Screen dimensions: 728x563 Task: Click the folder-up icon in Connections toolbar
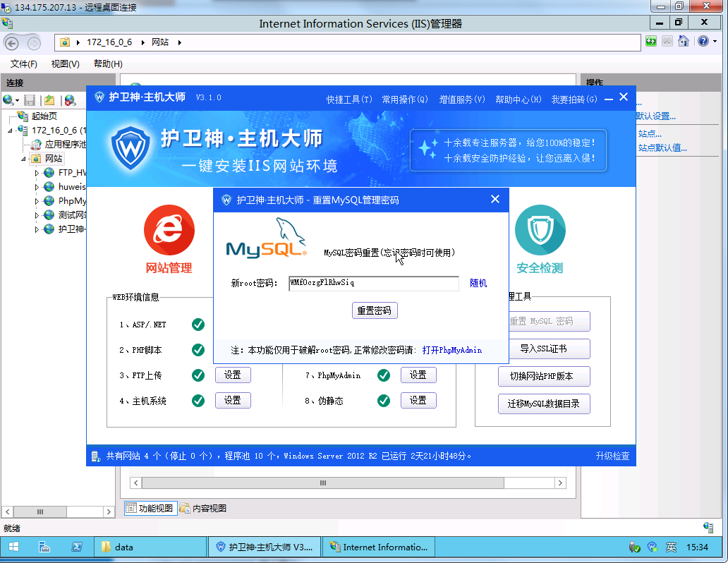(x=49, y=100)
